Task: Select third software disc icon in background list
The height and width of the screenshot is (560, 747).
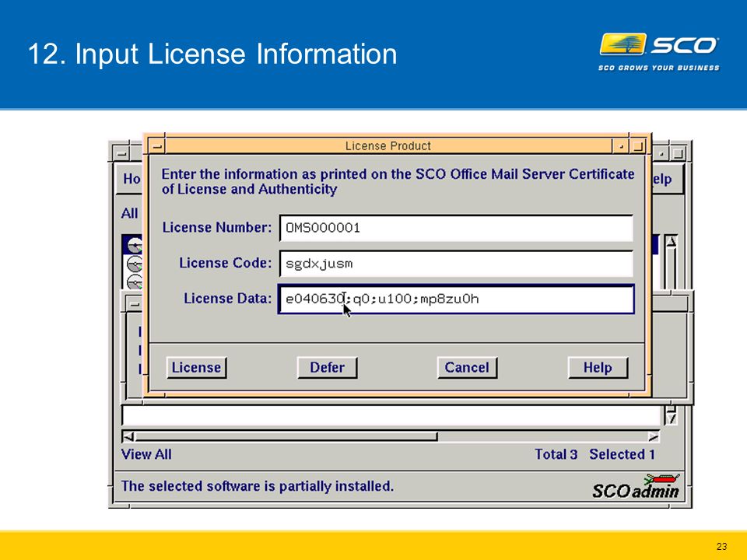Action: (x=135, y=282)
